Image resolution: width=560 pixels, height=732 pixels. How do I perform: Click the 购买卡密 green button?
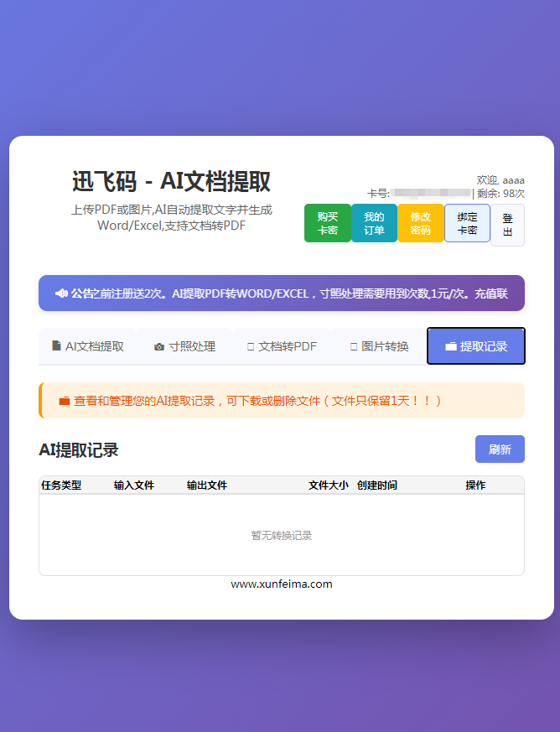click(327, 223)
